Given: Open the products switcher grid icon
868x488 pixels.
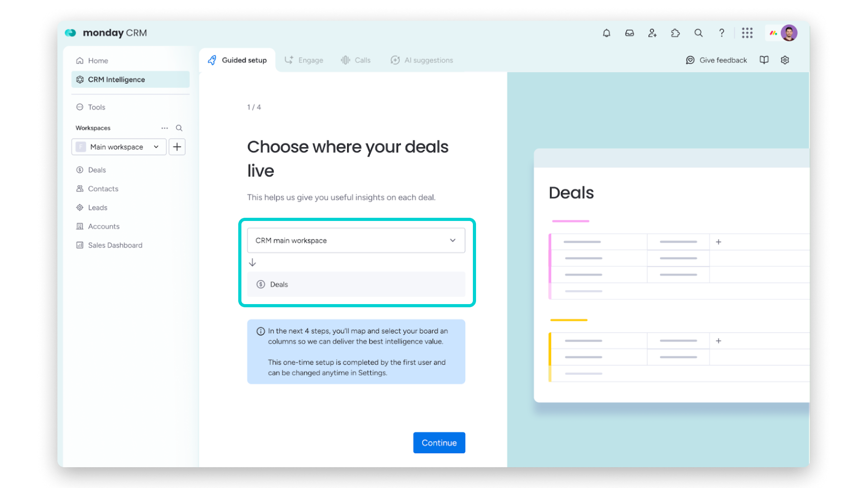Looking at the screenshot, I should click(747, 33).
